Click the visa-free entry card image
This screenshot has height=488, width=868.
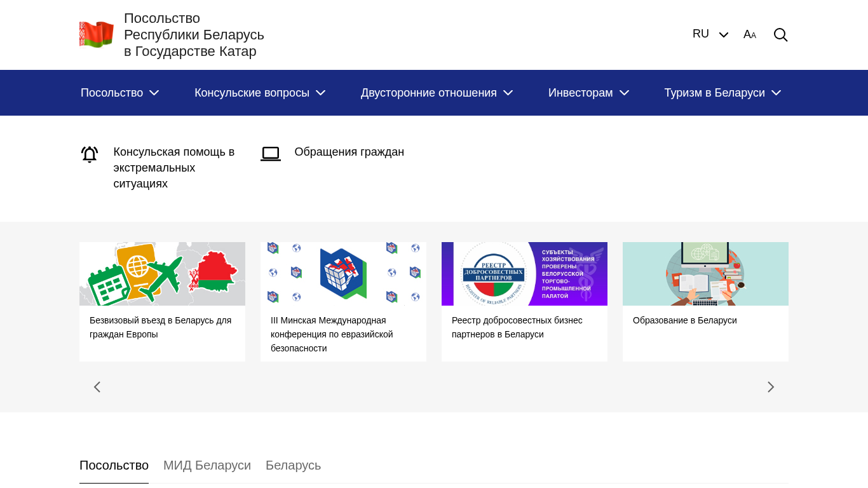point(162,274)
